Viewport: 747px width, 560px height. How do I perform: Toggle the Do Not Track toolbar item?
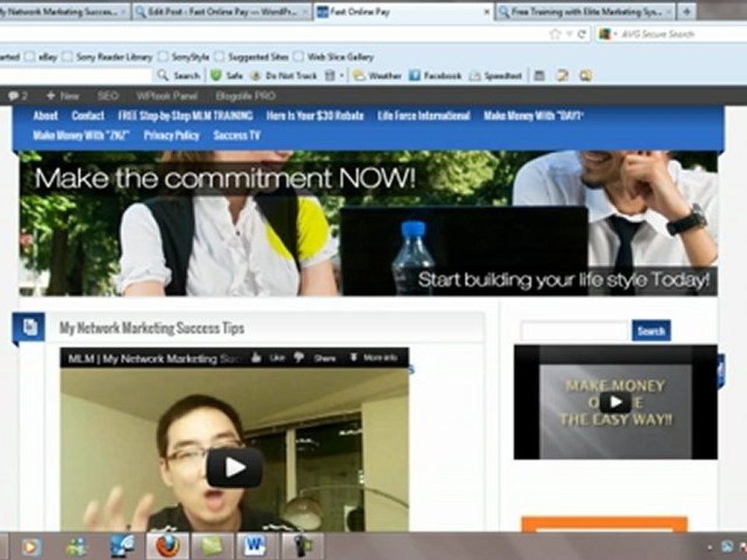(x=285, y=75)
